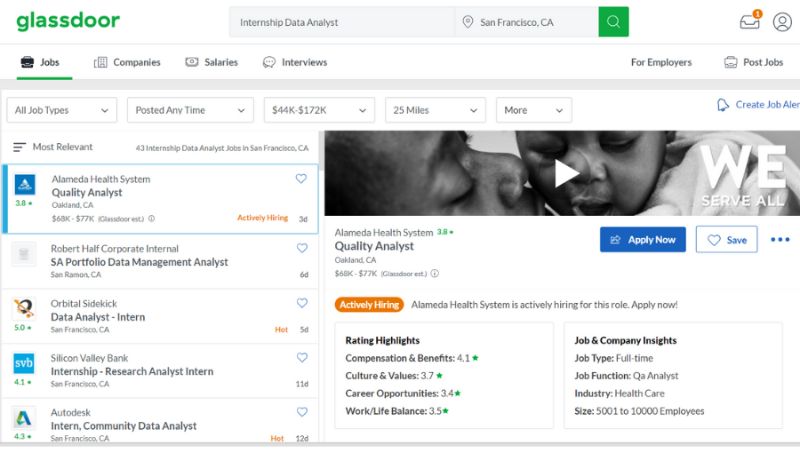Click the San Francisco, CA location field
Screen dimensions: 800x450
coord(527,22)
